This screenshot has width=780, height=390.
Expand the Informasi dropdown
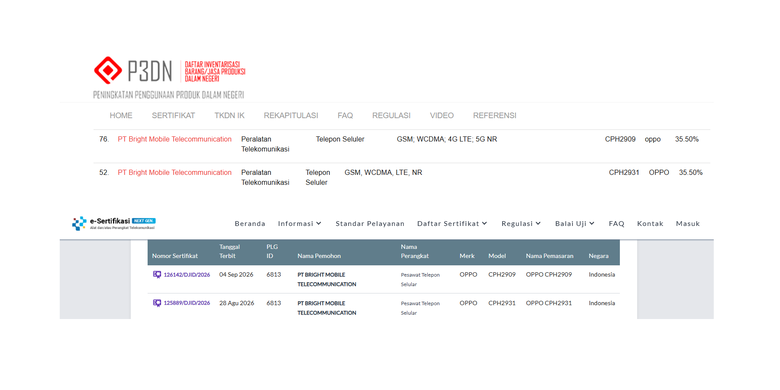tap(299, 223)
